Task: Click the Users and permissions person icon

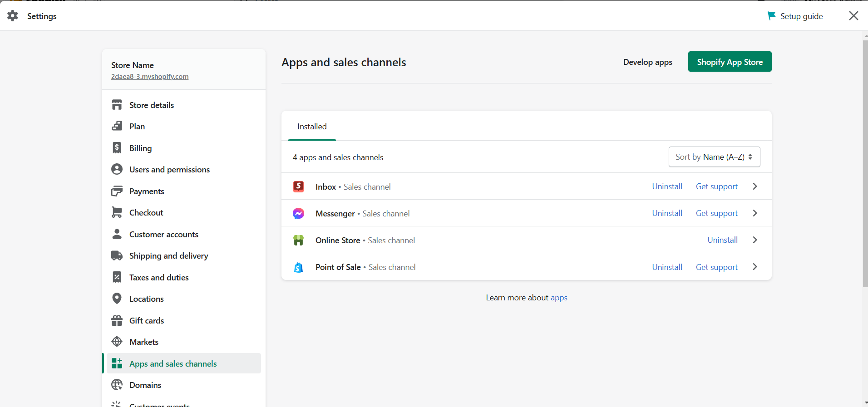Action: (x=117, y=169)
